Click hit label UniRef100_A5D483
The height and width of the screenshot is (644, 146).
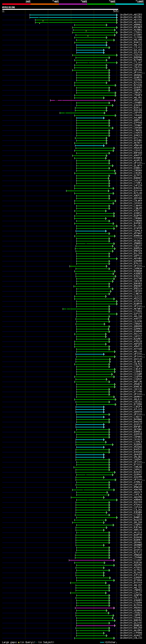pyautogui.click(x=131, y=607)
